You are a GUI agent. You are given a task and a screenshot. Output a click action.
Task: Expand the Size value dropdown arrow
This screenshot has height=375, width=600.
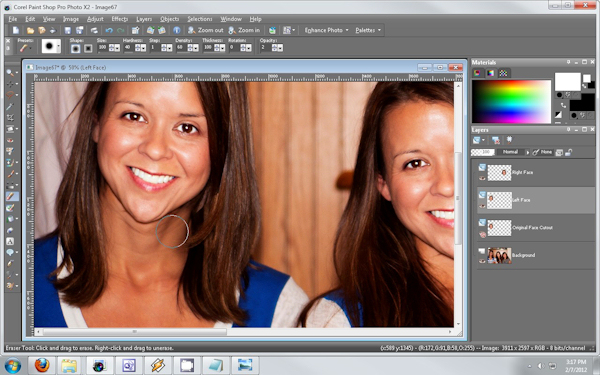tap(117, 48)
